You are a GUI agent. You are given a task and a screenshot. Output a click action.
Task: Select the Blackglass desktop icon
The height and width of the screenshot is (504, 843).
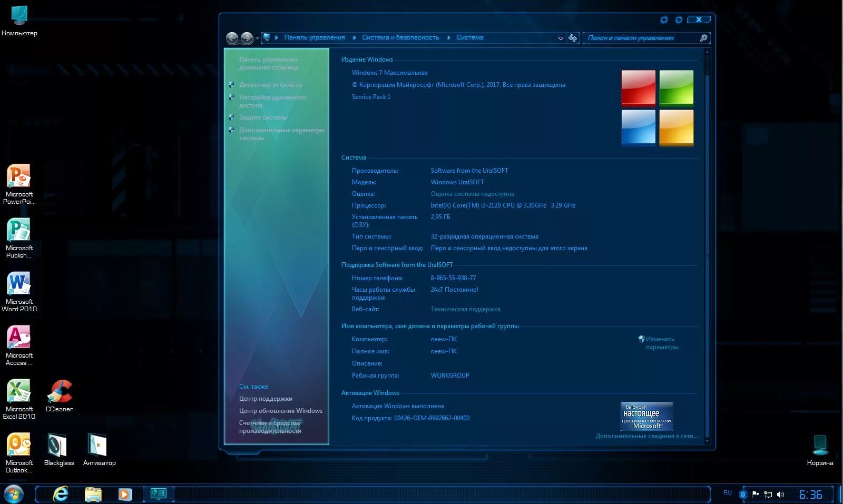(x=59, y=449)
